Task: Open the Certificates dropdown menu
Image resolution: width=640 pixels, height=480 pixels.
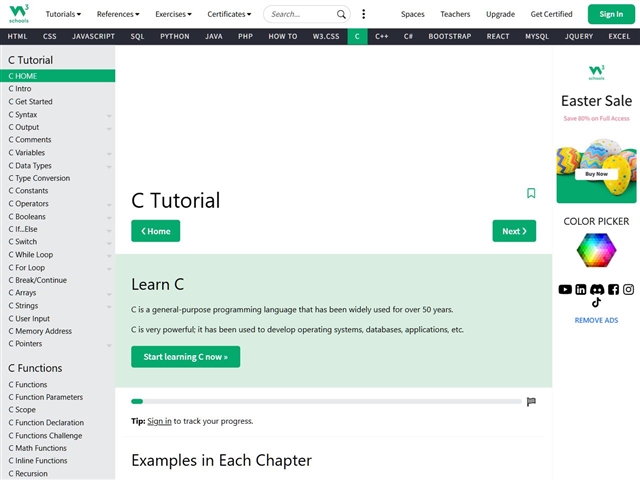Action: [x=229, y=14]
